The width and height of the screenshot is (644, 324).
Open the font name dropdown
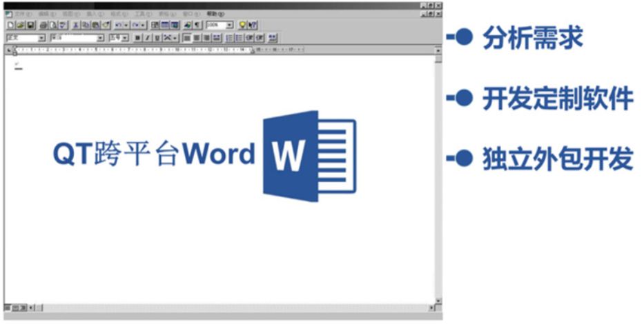[100, 38]
